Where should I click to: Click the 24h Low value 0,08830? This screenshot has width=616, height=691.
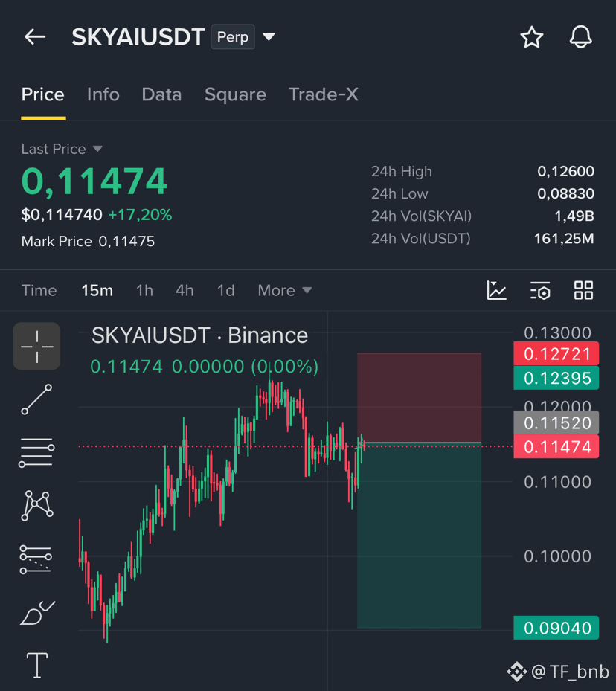point(565,193)
